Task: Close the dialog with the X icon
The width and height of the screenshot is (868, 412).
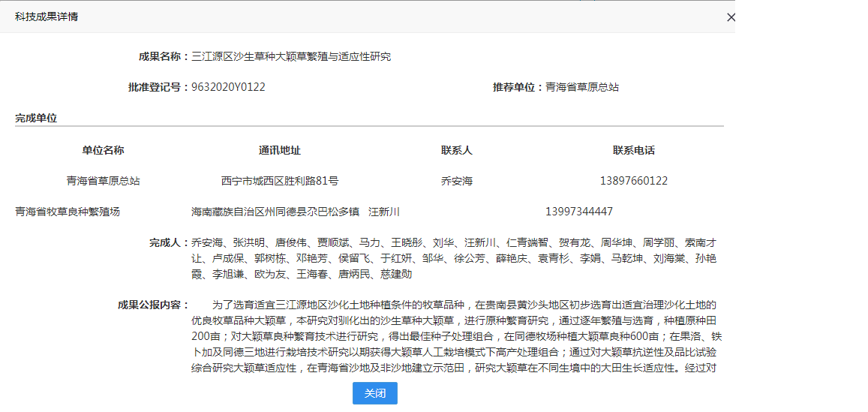Action: pos(731,17)
